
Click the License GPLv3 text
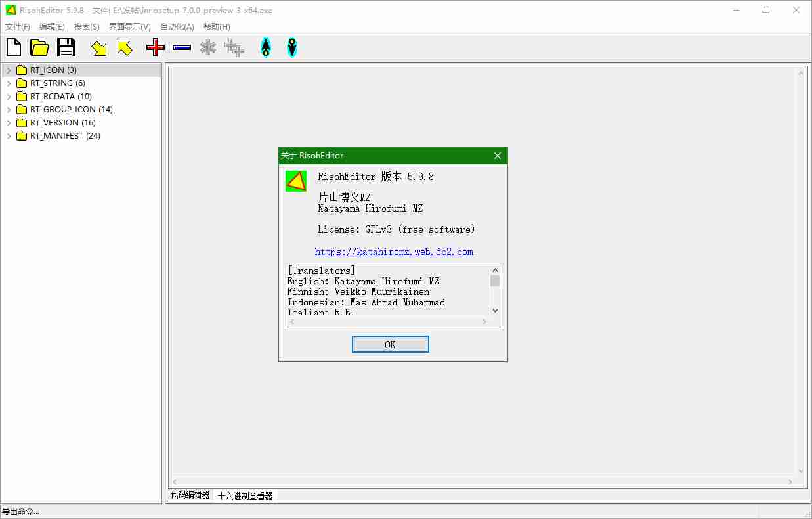[396, 229]
